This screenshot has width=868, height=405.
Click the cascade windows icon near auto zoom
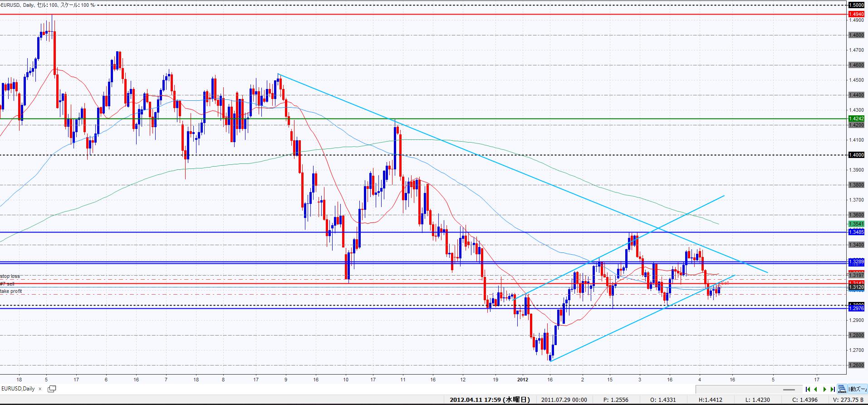click(842, 389)
